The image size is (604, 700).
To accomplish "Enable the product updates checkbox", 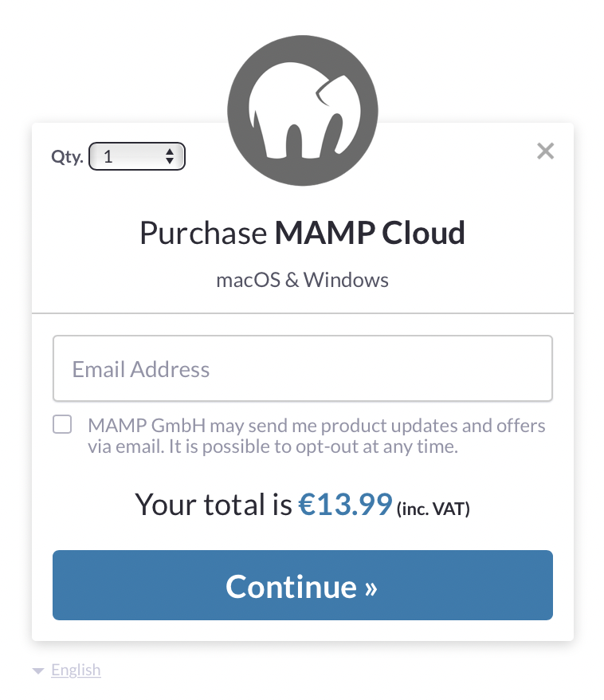I will [x=61, y=424].
